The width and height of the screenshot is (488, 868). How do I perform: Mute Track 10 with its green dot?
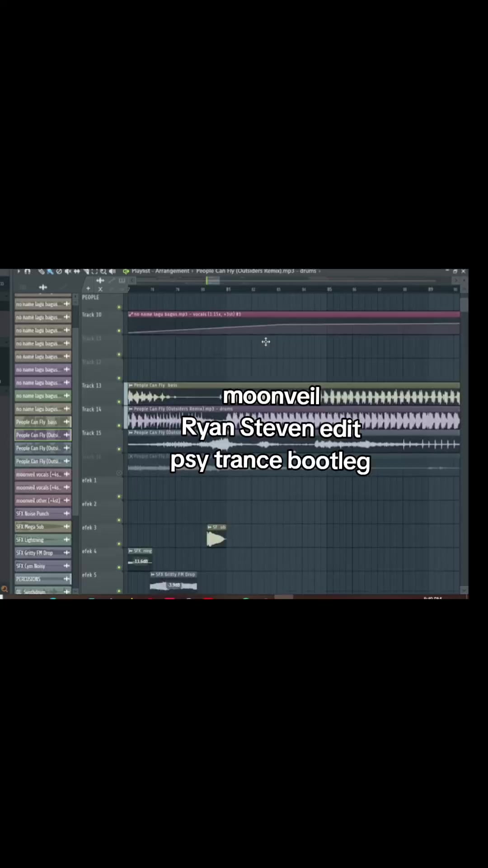[119, 331]
